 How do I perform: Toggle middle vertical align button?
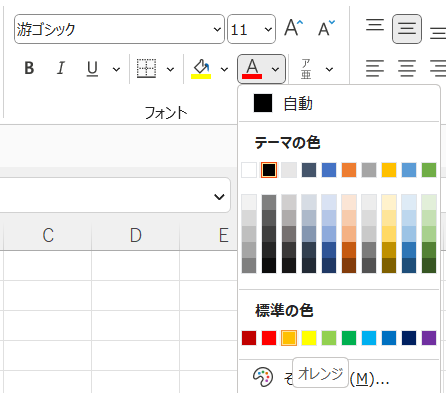(x=407, y=29)
